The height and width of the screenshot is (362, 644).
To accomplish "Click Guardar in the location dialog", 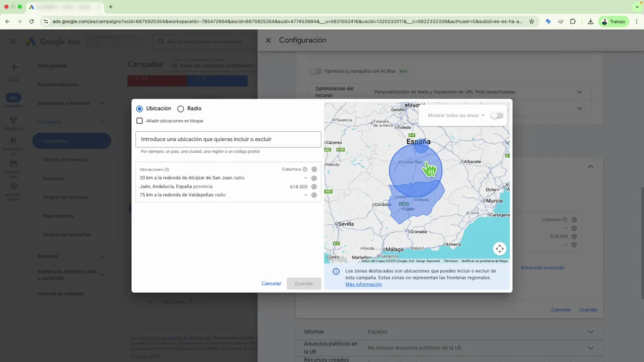I will click(x=303, y=284).
